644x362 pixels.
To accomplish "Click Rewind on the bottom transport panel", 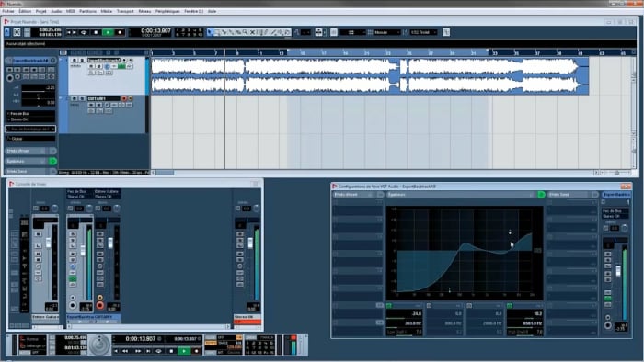I will tap(125, 351).
